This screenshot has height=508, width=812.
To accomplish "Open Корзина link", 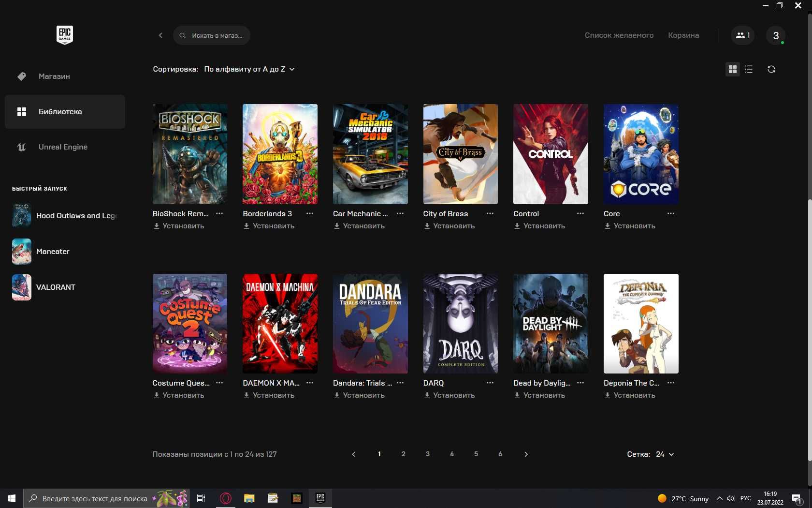I will 683,35.
